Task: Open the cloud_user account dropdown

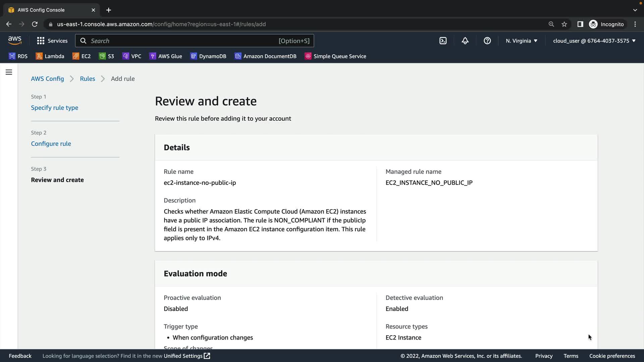Action: [x=594, y=41]
